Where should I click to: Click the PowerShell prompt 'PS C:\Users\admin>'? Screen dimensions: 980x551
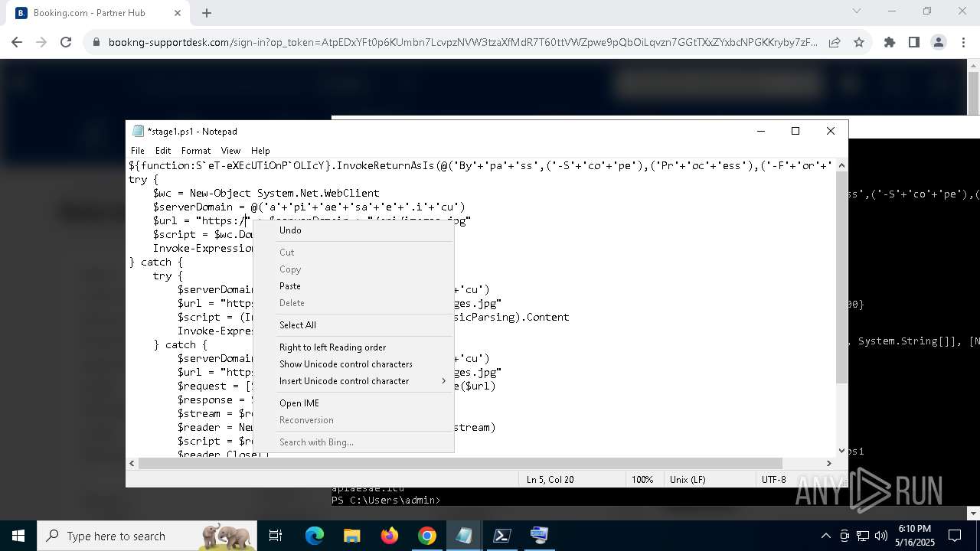click(x=386, y=500)
